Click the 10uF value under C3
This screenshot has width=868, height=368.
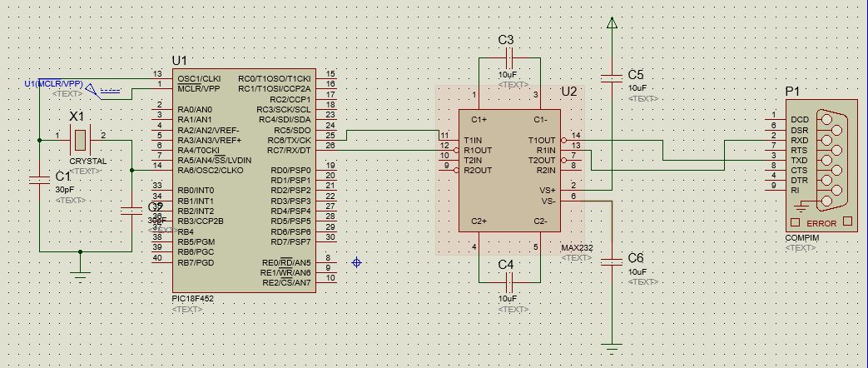[x=508, y=75]
